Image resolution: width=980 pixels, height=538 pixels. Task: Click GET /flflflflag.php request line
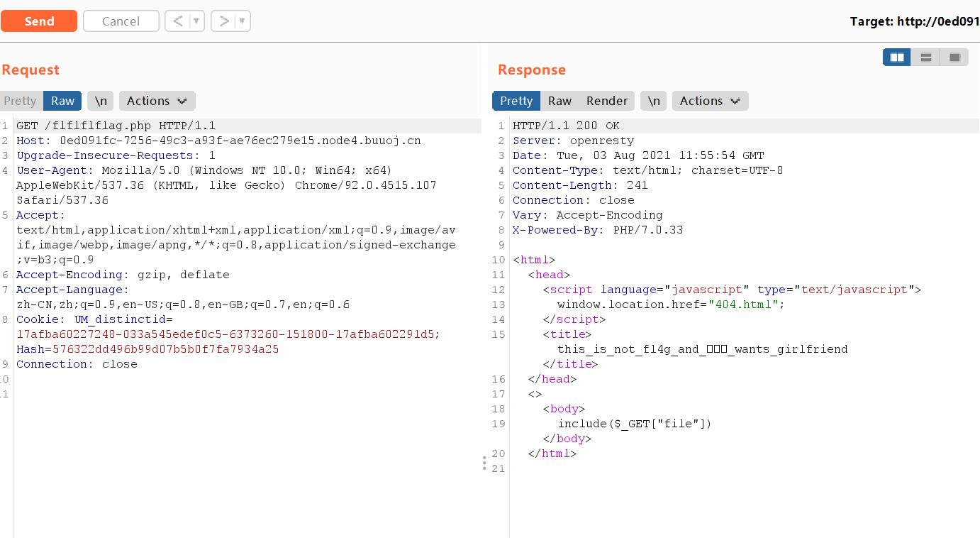point(116,126)
